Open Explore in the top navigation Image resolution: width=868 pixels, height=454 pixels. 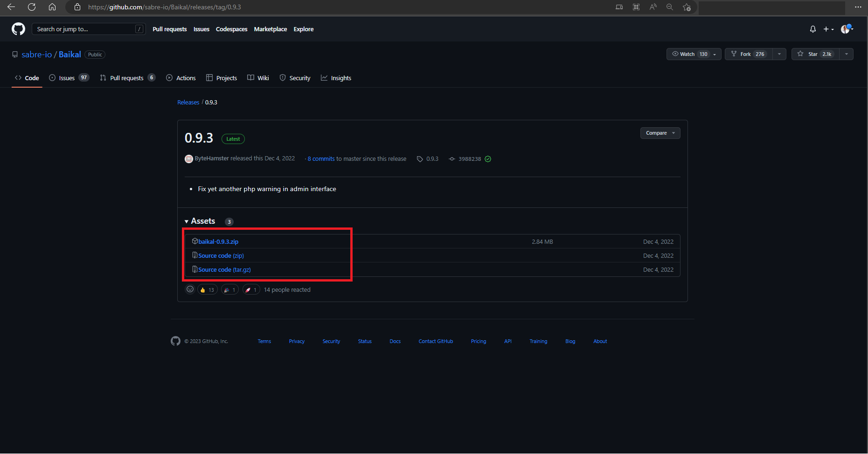click(x=304, y=29)
